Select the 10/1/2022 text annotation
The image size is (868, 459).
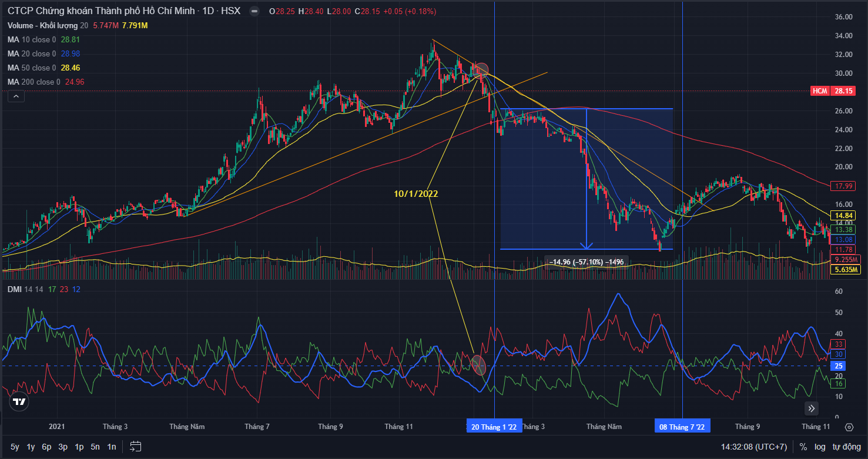(415, 193)
